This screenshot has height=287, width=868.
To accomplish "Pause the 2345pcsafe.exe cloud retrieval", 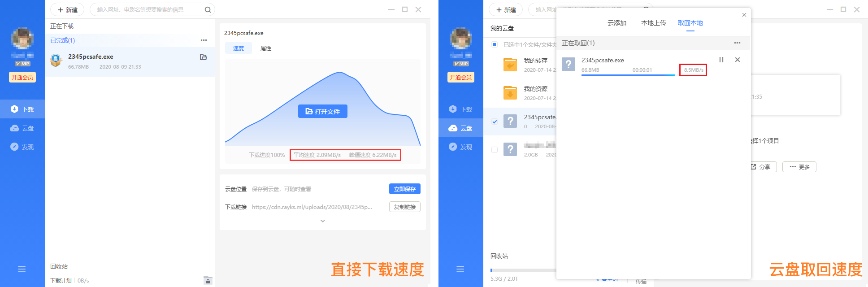I will (x=721, y=60).
